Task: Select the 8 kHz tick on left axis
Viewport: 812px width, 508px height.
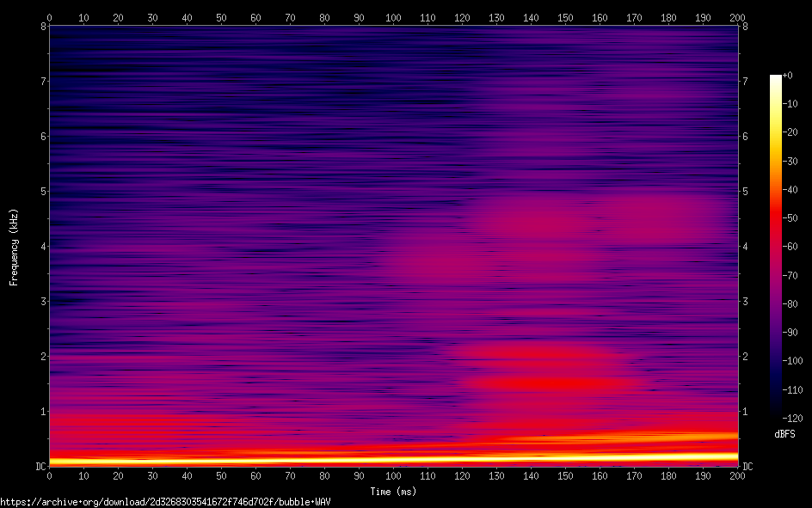Action: pyautogui.click(x=41, y=26)
